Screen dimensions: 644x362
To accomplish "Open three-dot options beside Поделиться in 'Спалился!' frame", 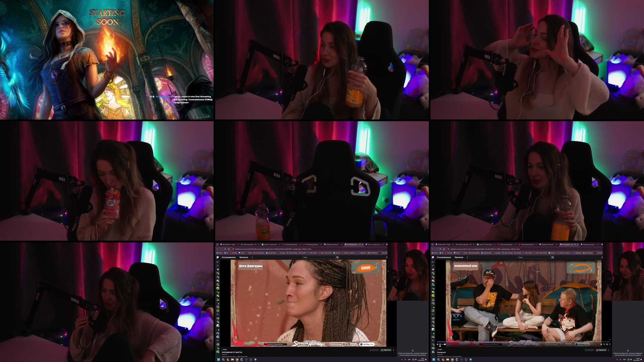I will click(x=609, y=350).
